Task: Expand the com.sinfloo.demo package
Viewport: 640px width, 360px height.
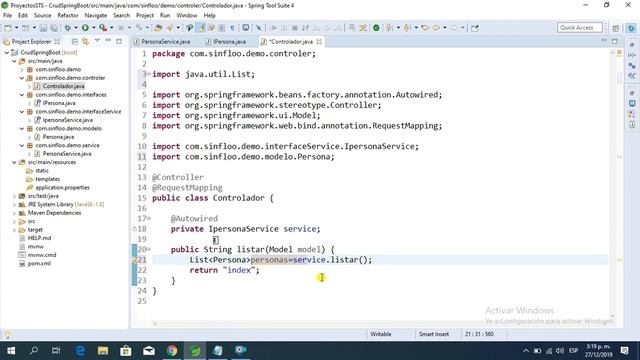Action: pos(22,69)
